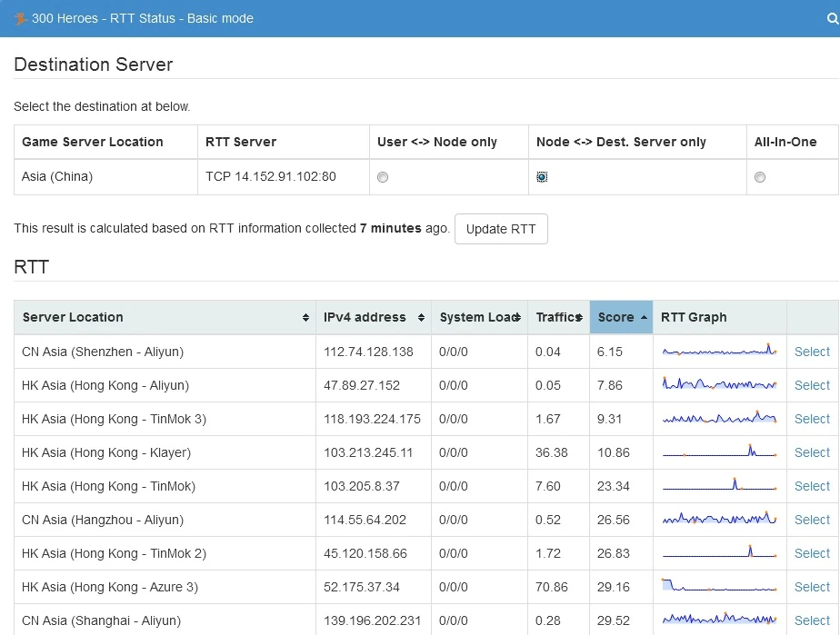Choose the All-In-One radio option

pyautogui.click(x=760, y=177)
